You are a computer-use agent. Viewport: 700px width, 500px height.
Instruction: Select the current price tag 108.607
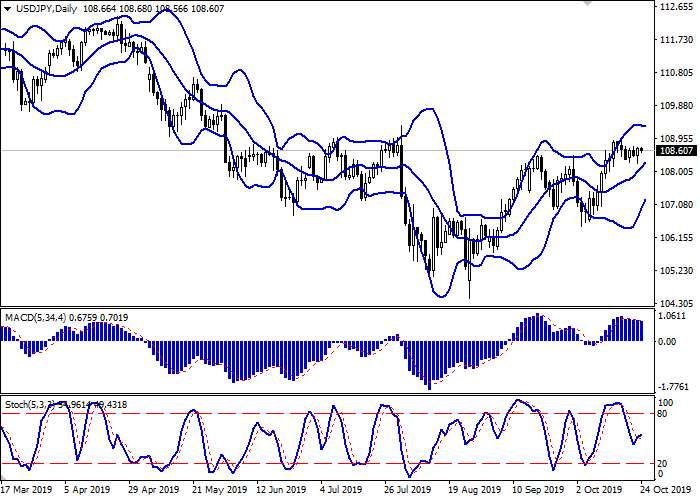[678, 150]
